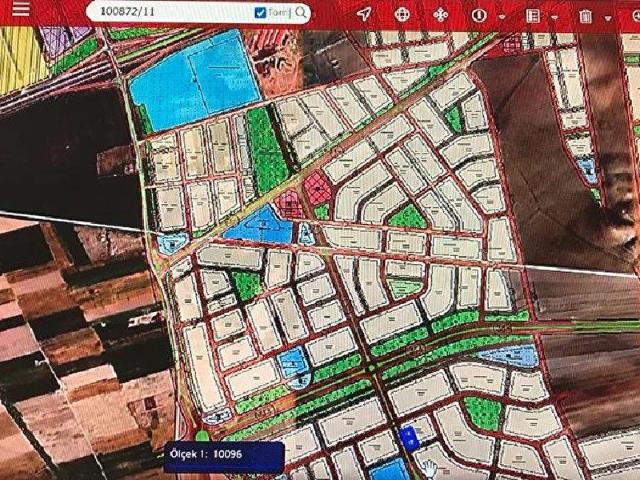
Task: Click the trash delete icon
Action: 585,16
